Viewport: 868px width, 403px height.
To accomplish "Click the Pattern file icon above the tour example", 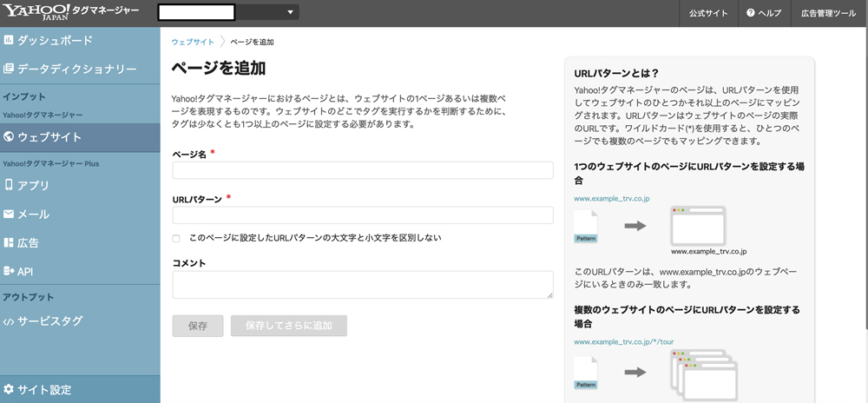I will tap(586, 373).
